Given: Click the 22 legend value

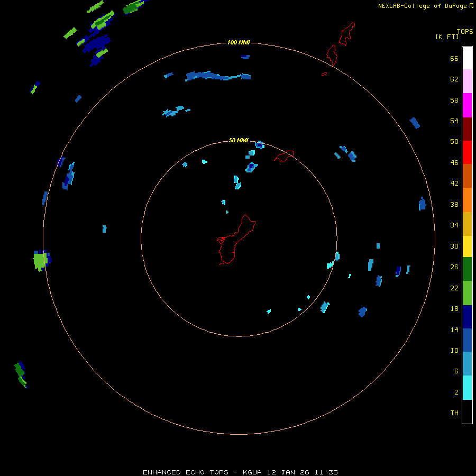Looking at the screenshot, I should tap(454, 288).
